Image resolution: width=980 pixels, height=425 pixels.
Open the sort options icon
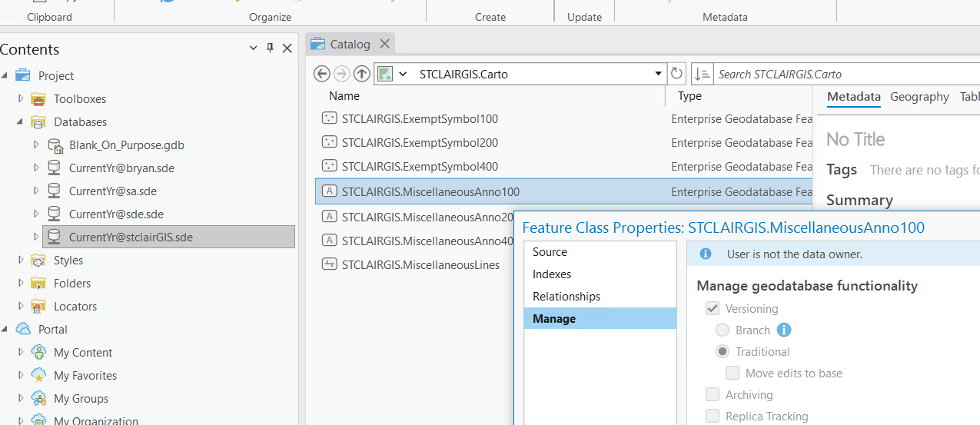(x=702, y=74)
